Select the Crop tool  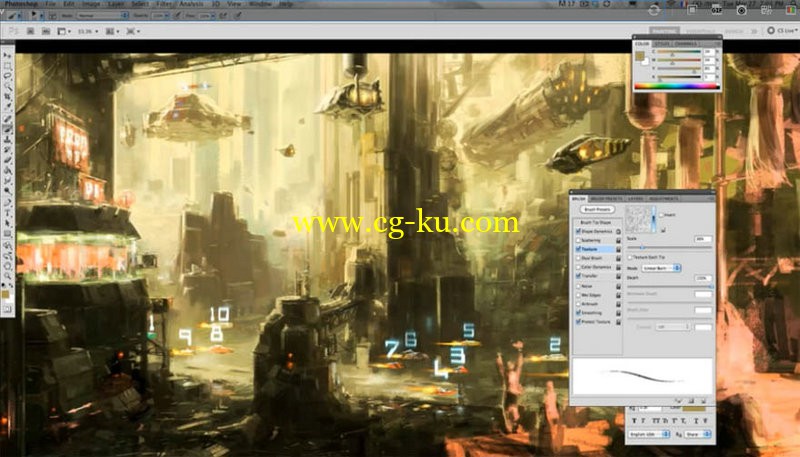coord(8,96)
